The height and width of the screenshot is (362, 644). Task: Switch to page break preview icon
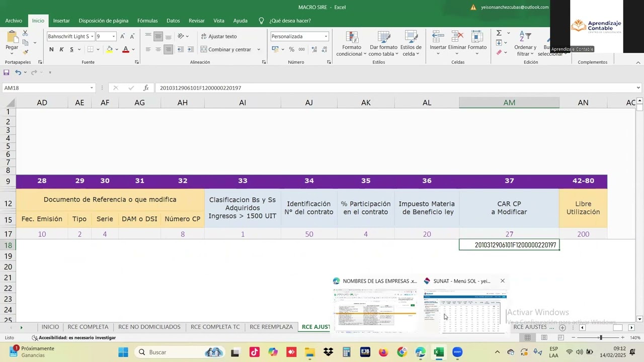pos(560,338)
